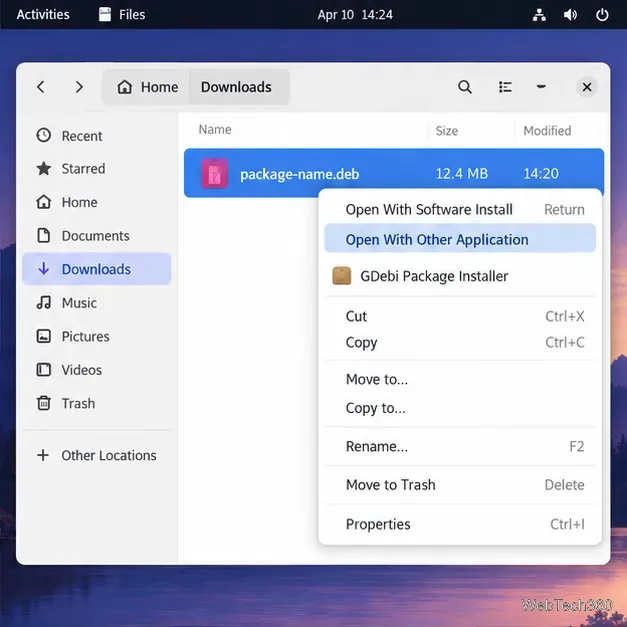Open Documents in the sidebar

97,236
